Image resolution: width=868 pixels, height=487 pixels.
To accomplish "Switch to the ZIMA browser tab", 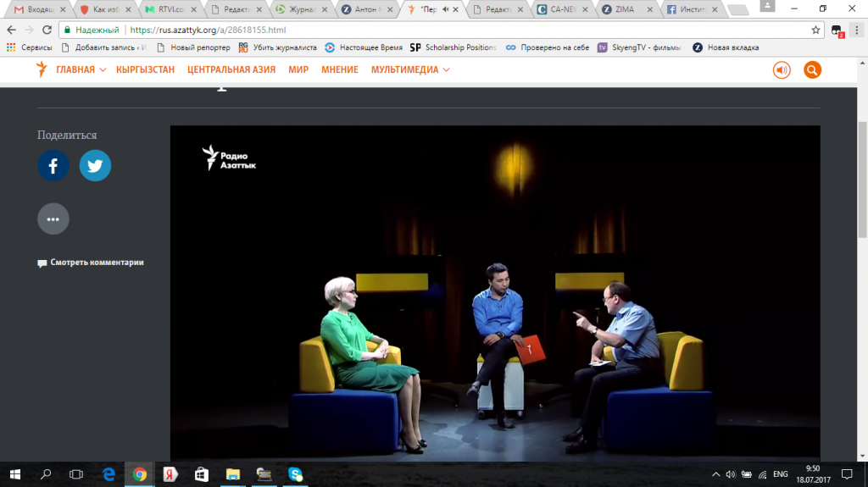I will tap(622, 9).
